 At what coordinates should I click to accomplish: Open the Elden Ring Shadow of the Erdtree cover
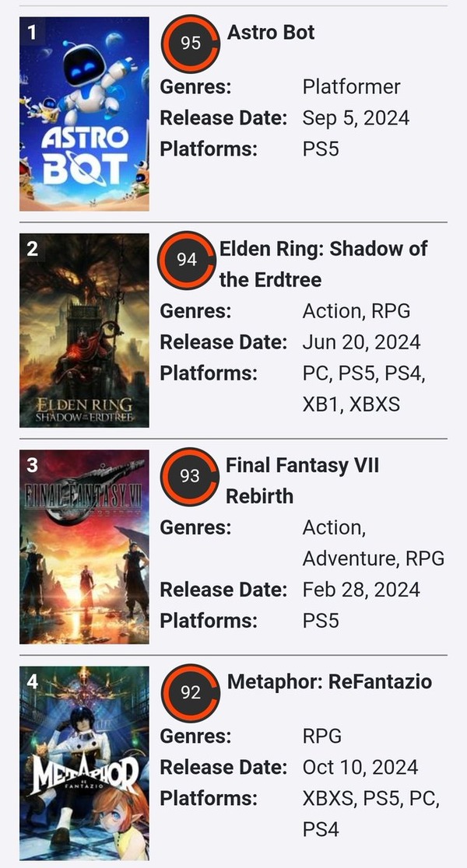[84, 331]
